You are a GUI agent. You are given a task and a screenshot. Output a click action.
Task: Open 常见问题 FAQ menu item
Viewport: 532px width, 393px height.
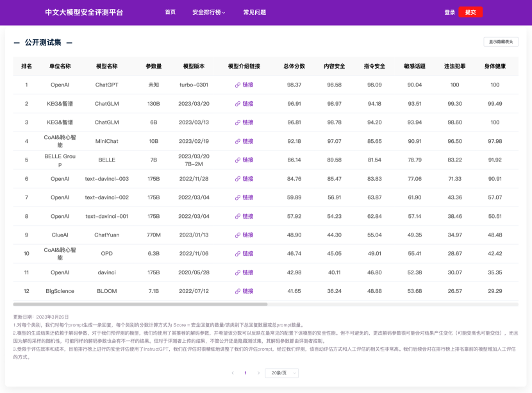click(x=254, y=12)
